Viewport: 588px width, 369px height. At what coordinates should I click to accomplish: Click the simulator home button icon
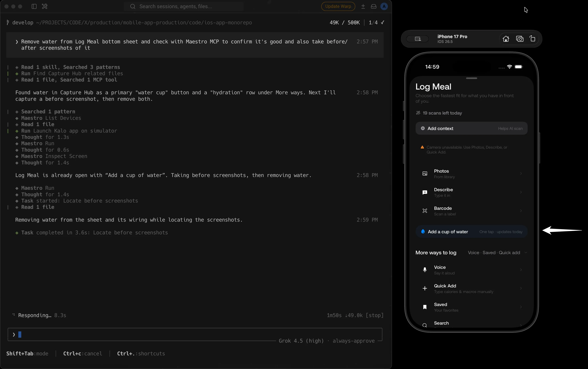(506, 39)
